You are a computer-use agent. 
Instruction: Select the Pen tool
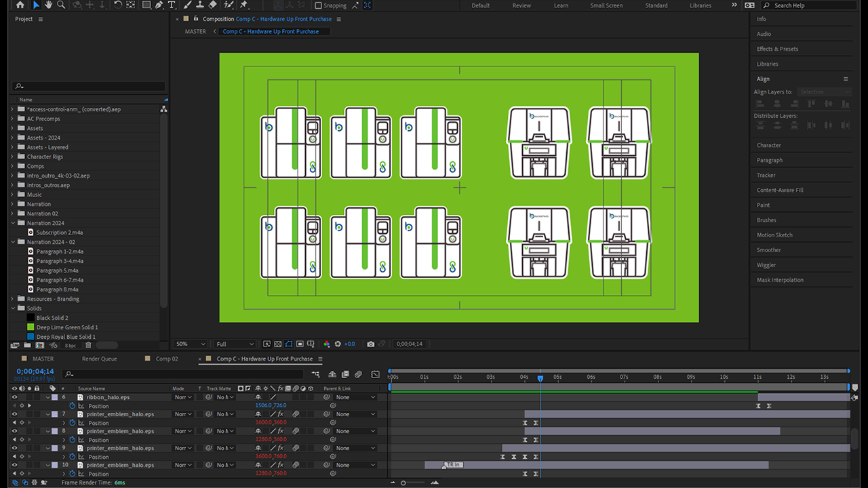159,5
